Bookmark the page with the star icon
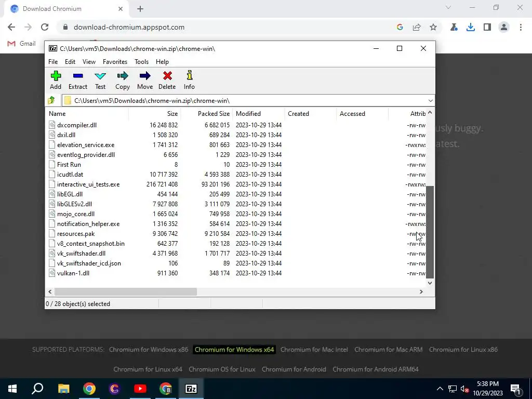Viewport: 532px width, 399px height. click(433, 27)
